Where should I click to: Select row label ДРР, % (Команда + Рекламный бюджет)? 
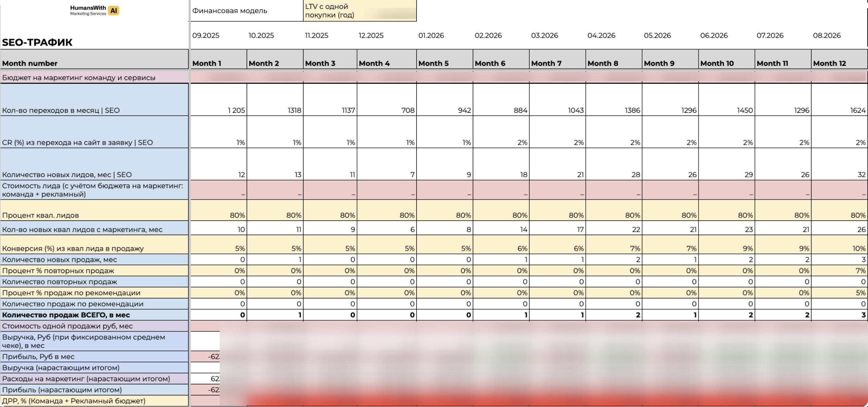click(x=74, y=401)
